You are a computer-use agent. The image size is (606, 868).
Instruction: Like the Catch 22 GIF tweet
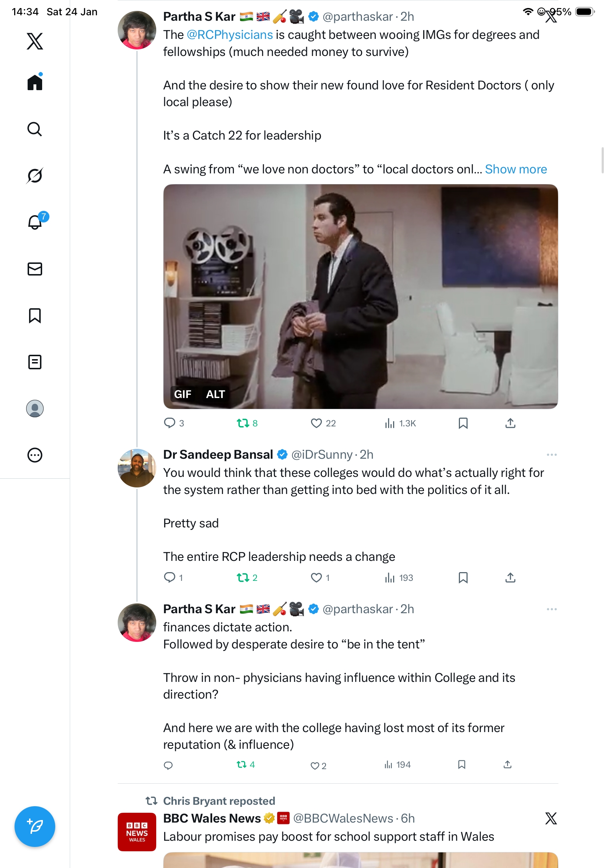316,423
